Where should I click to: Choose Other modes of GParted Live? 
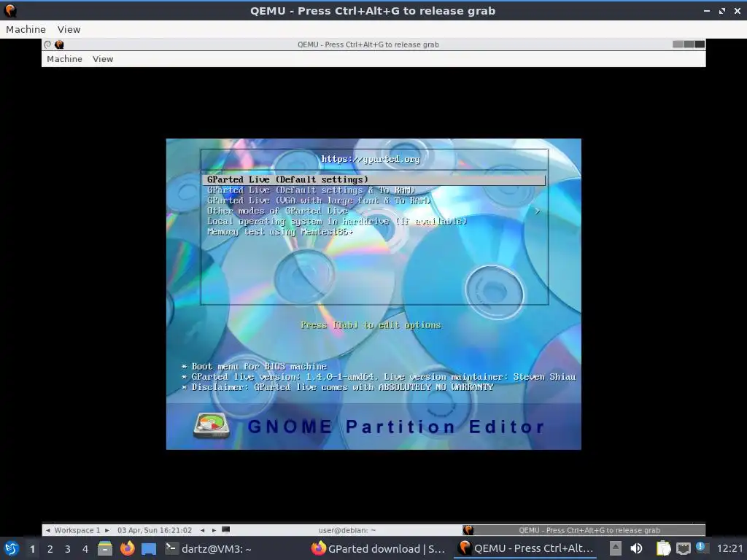[277, 211]
